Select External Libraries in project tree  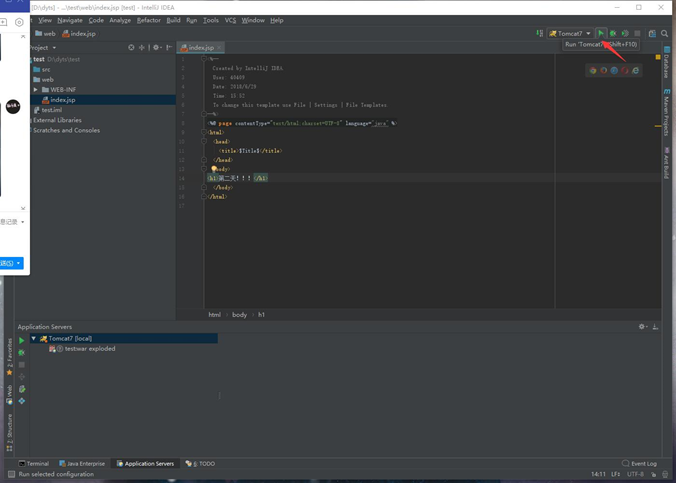pos(57,120)
